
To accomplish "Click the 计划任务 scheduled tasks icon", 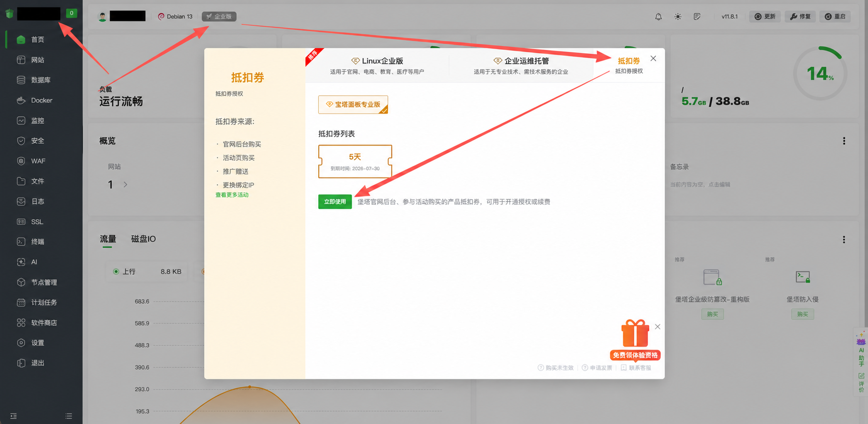I will pyautogui.click(x=21, y=303).
